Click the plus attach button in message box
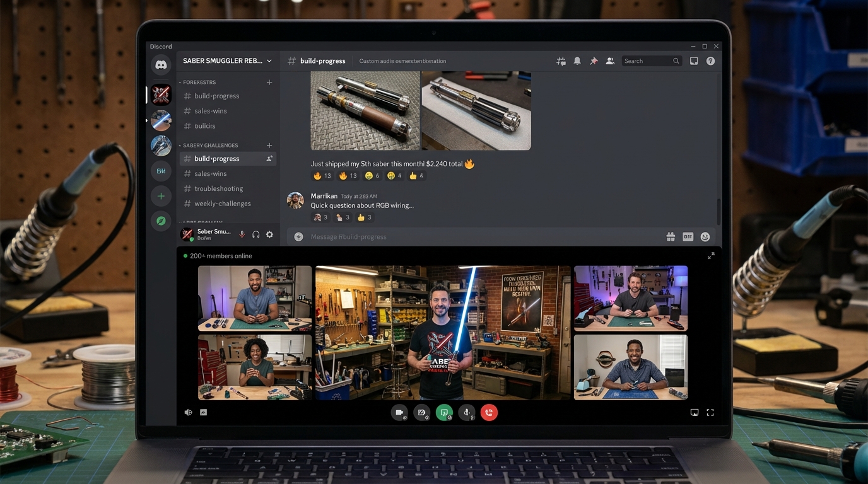Screen dimensions: 868x484 [x=298, y=237]
